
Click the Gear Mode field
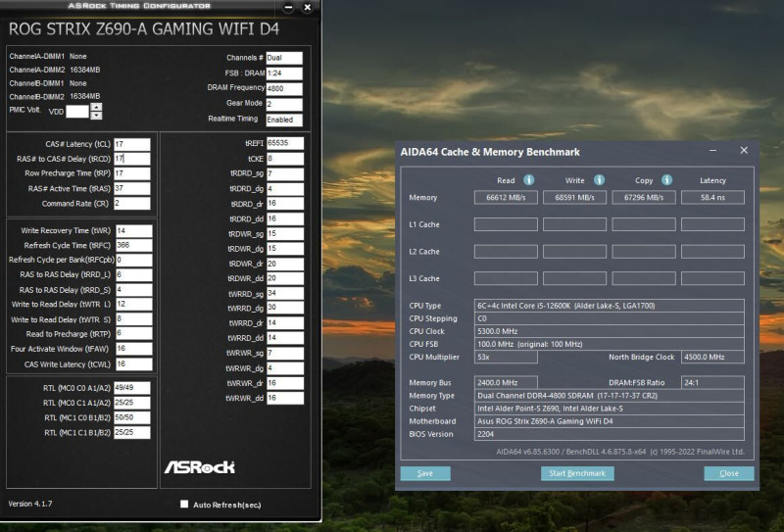click(284, 105)
